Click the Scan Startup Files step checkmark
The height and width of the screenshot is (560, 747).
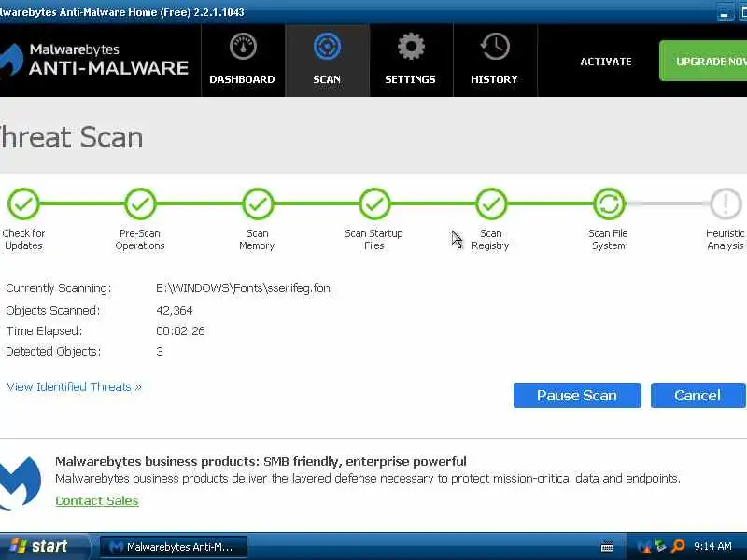tap(374, 203)
